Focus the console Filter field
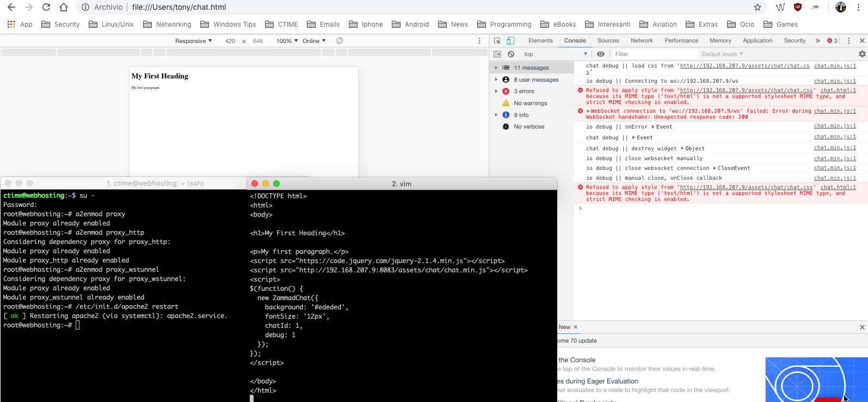This screenshot has width=868, height=402. [x=655, y=54]
